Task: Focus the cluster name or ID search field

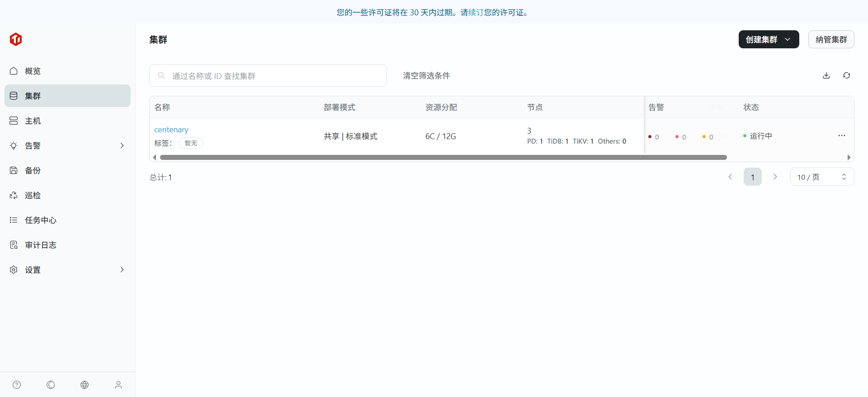Action: [276, 75]
